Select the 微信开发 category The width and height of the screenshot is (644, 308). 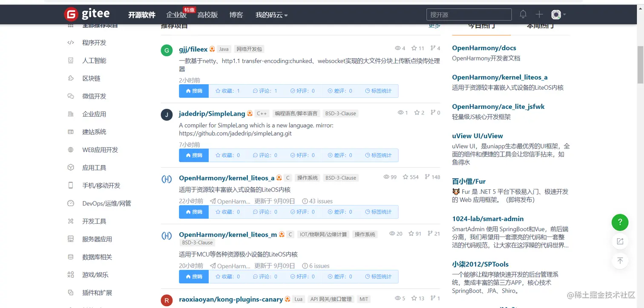94,96
